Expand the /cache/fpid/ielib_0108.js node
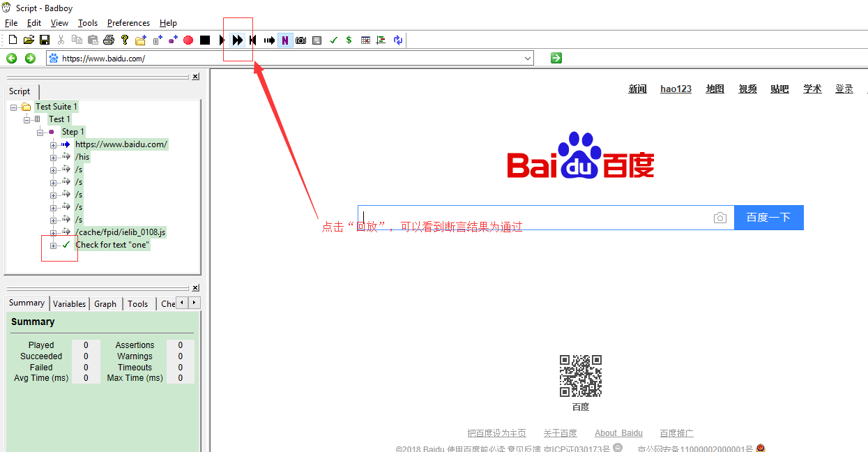This screenshot has height=452, width=868. click(x=54, y=232)
